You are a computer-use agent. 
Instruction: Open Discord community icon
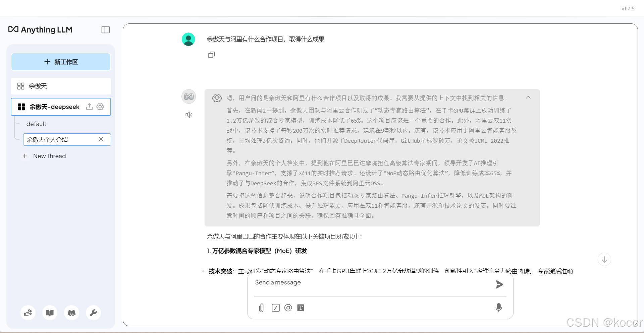71,313
